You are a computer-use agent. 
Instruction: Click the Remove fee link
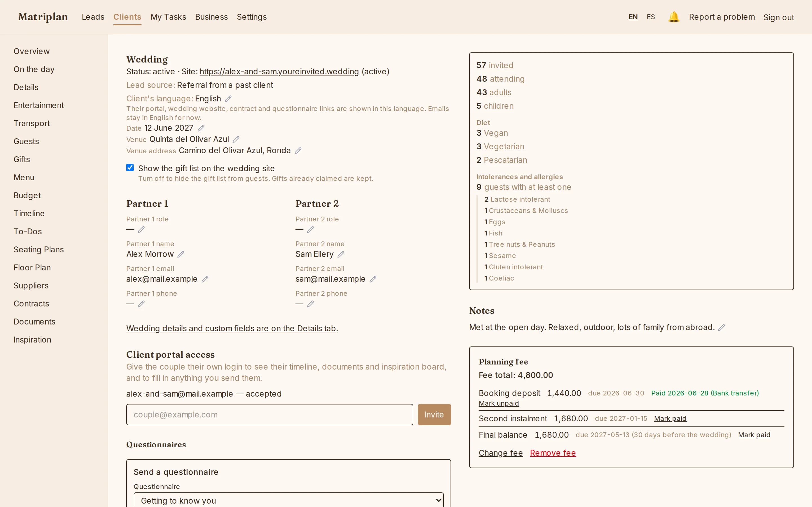pos(553,453)
